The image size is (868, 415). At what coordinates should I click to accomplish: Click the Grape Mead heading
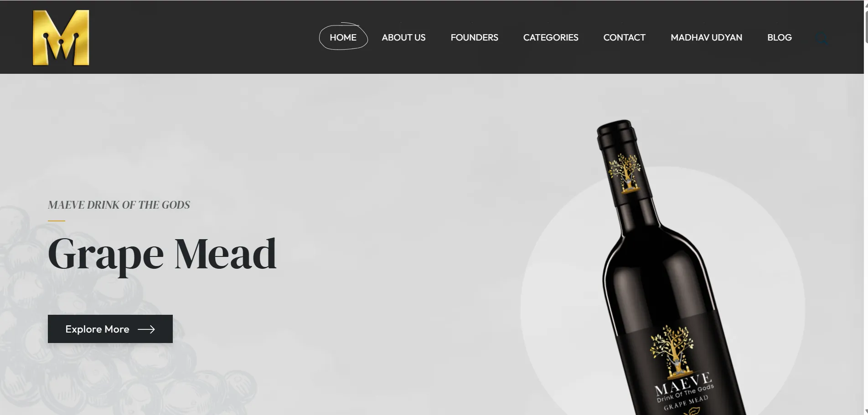click(162, 254)
